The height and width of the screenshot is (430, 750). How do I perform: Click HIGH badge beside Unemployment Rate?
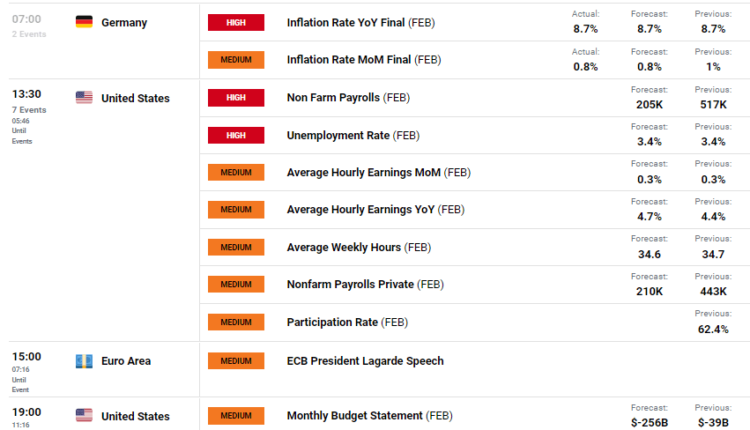click(235, 135)
